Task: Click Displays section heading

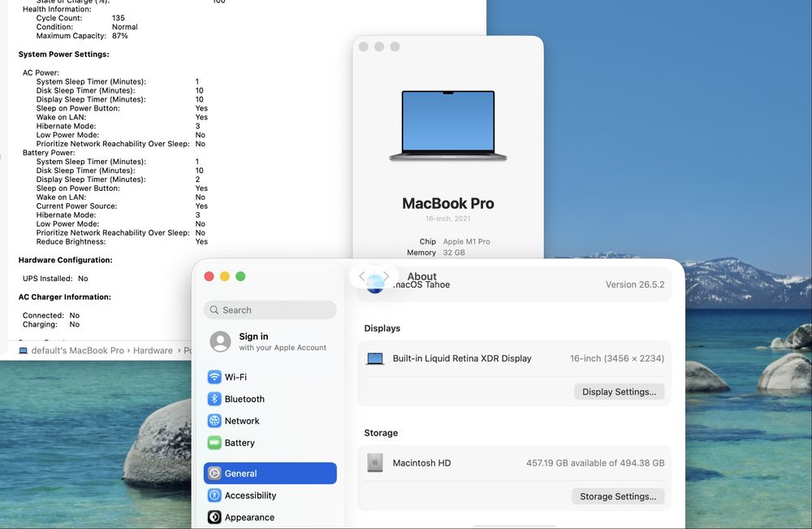Action: pos(382,328)
